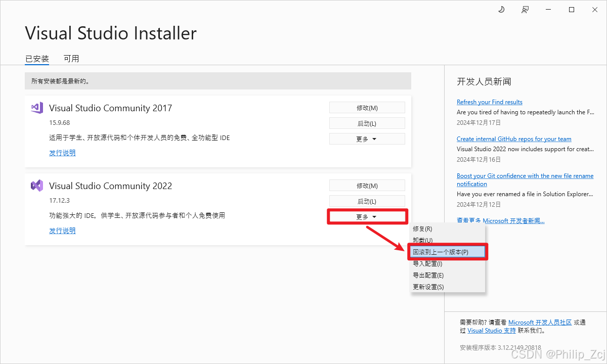This screenshot has width=607, height=364.
Task: Minimize the installer window
Action: (548, 10)
